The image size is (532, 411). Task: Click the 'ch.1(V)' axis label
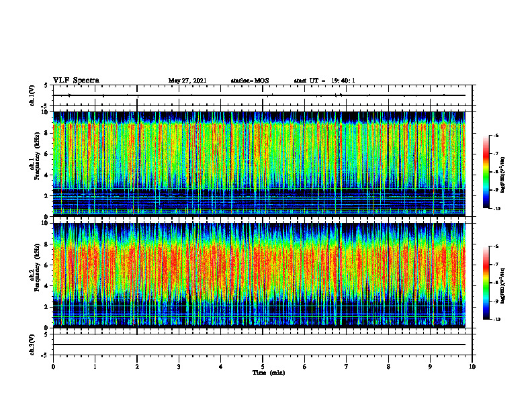tap(32, 95)
